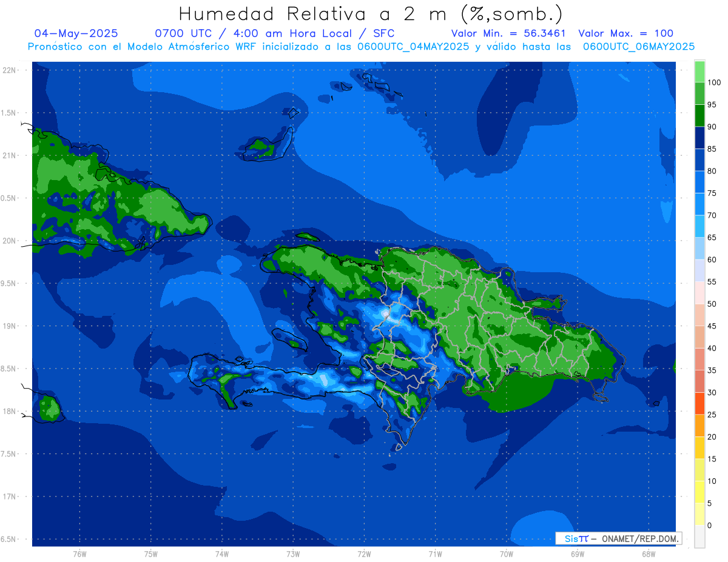Click longitude axis label '70W'
The height and width of the screenshot is (562, 728).
pos(507,554)
